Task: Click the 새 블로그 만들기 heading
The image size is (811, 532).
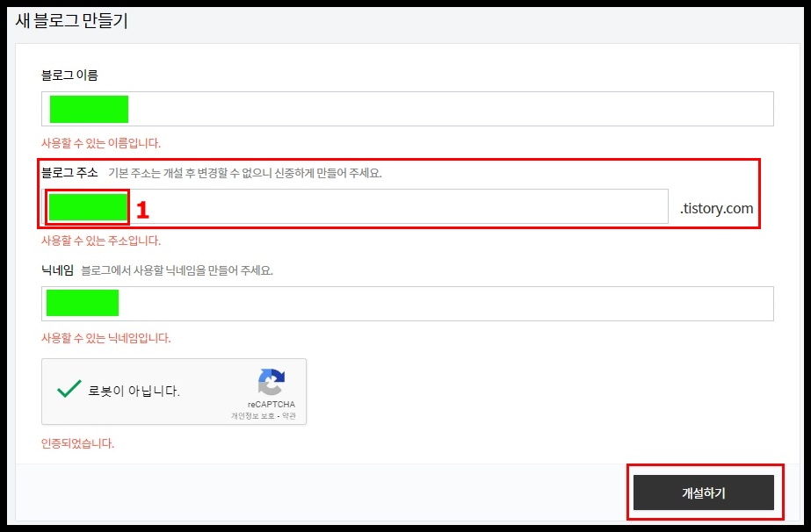Action: coord(72,21)
